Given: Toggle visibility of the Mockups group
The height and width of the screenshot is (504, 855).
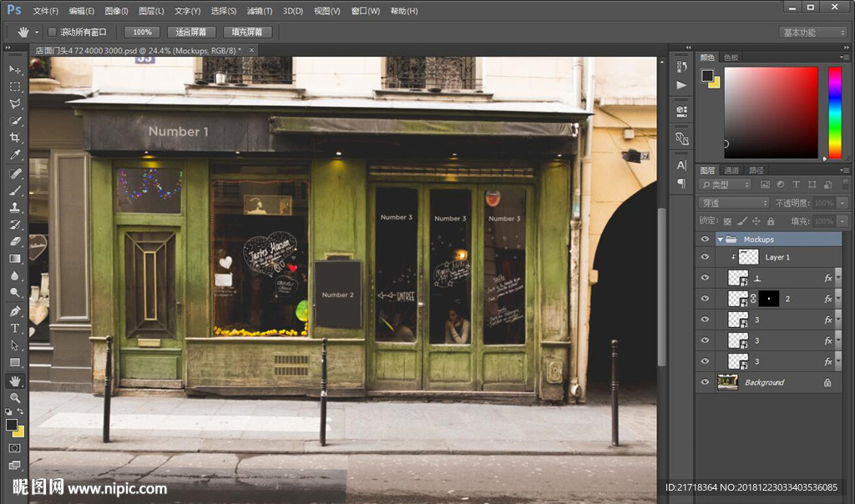Looking at the screenshot, I should [705, 239].
